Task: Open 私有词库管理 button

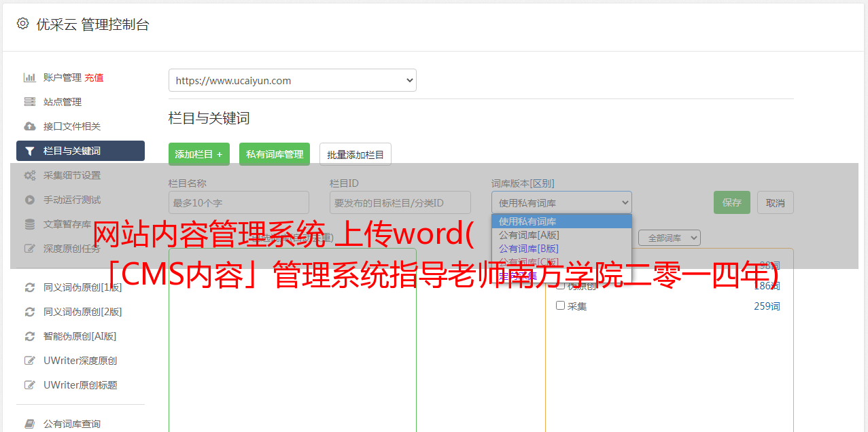Action: click(x=275, y=154)
